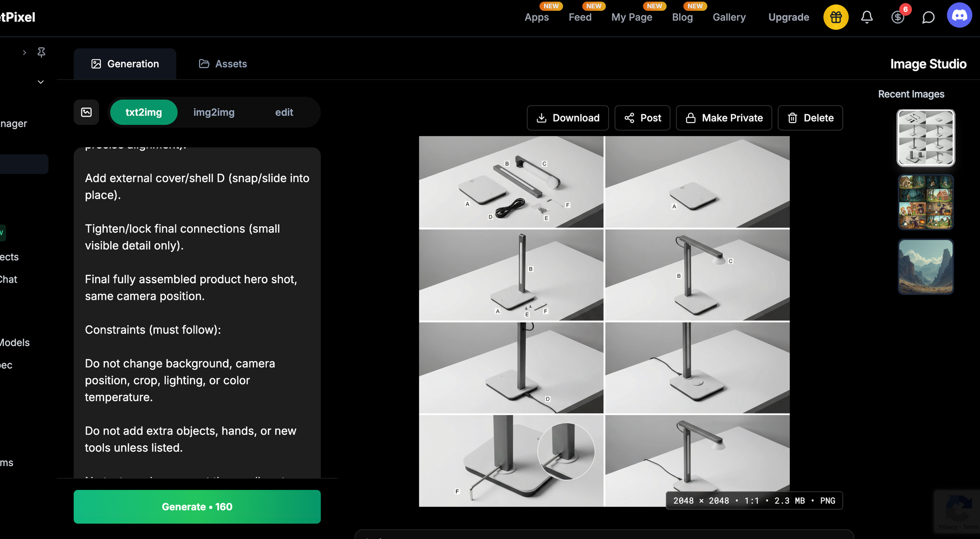Image resolution: width=980 pixels, height=539 pixels.
Task: Switch to img2img mode
Action: 214,112
